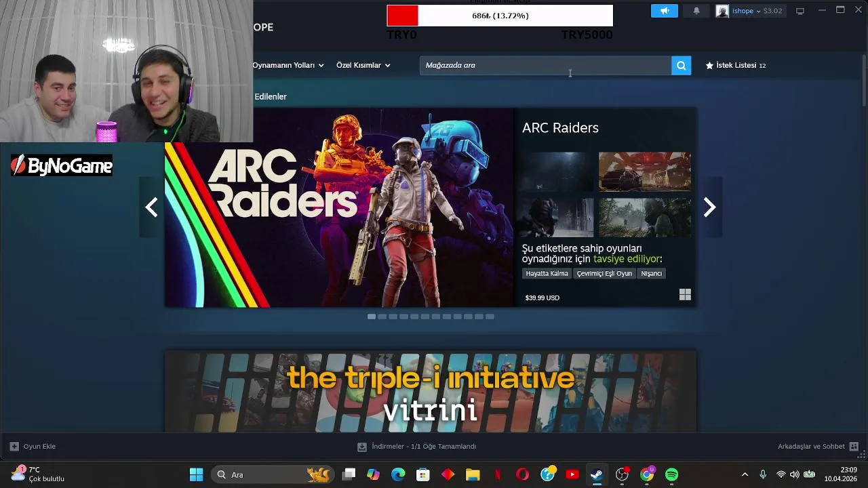Open Microsoft Edge from the taskbar
Image resolution: width=868 pixels, height=488 pixels.
(398, 474)
